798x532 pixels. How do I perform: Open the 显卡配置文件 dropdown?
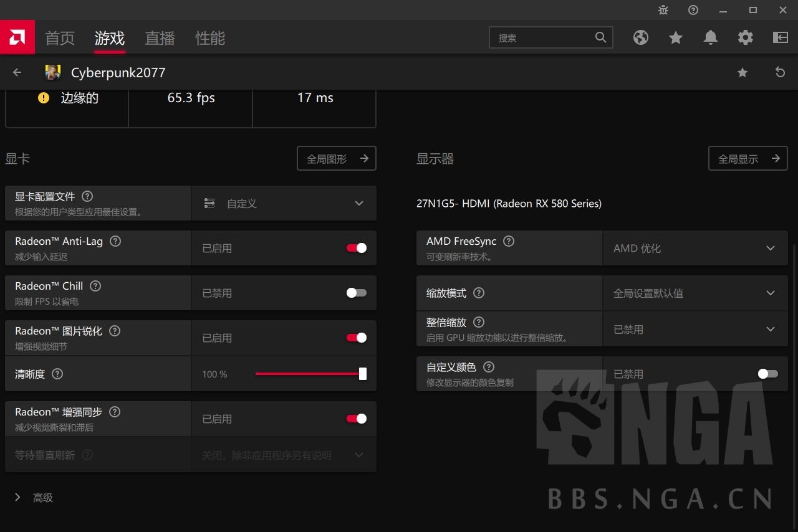click(x=284, y=203)
